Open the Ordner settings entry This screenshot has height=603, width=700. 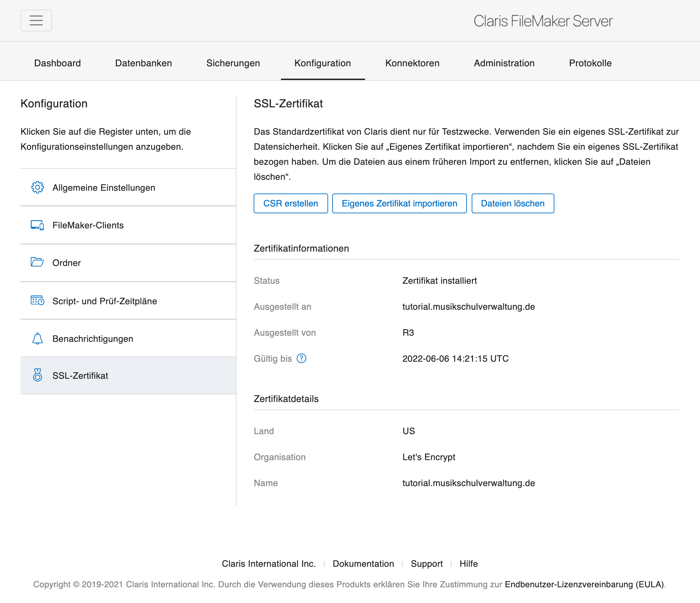click(x=128, y=263)
